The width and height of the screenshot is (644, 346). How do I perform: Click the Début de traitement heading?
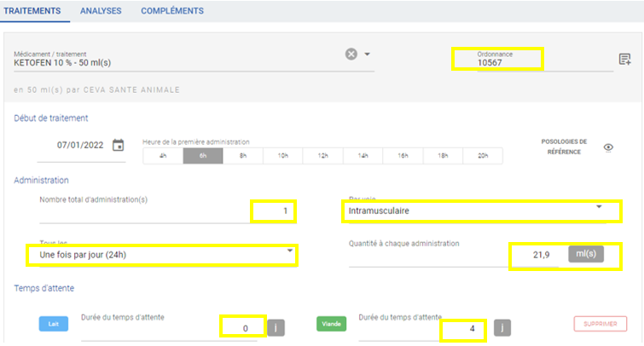point(51,118)
